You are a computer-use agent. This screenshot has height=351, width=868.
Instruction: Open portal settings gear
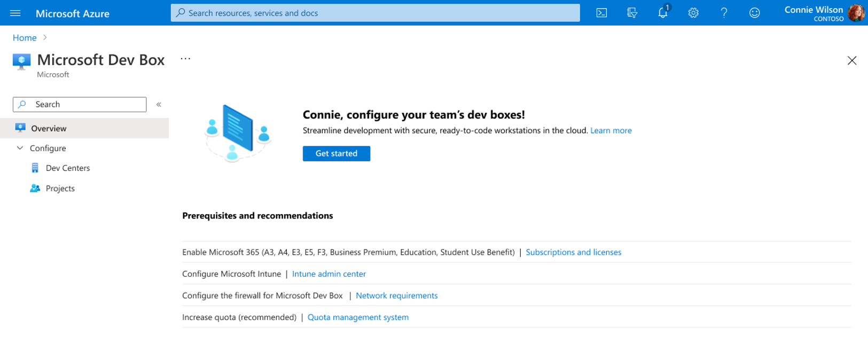click(693, 13)
